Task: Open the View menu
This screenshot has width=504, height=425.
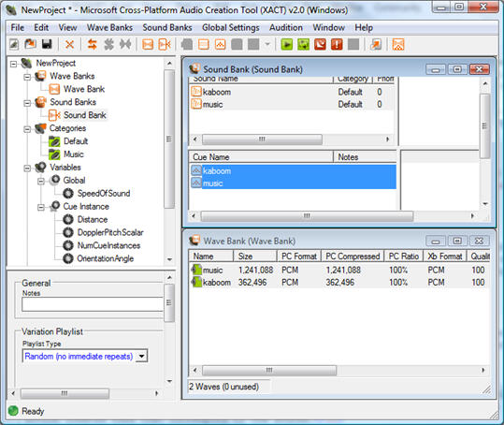Action: (67, 28)
